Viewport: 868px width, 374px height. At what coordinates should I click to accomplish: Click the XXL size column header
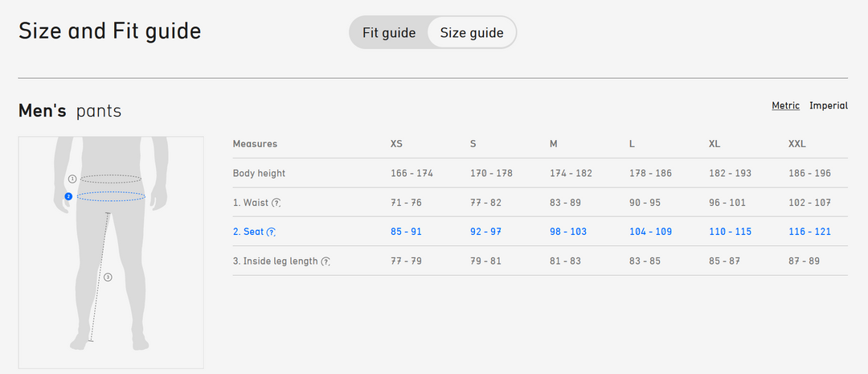click(x=797, y=144)
